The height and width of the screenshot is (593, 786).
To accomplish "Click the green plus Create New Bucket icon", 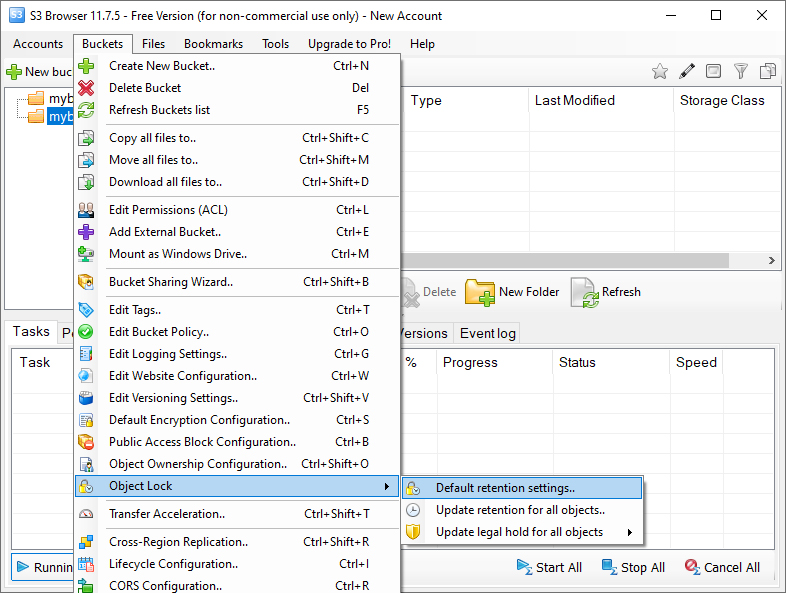I will coord(86,66).
